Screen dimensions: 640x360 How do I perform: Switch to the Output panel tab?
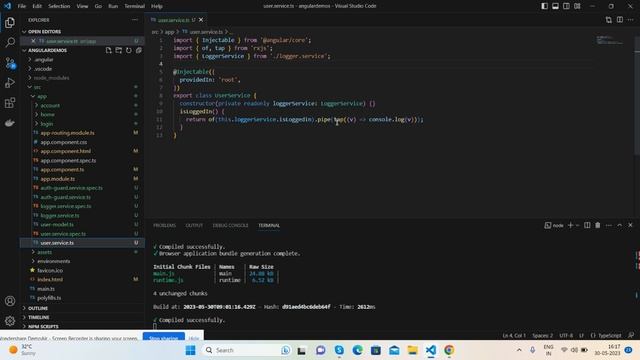pyautogui.click(x=194, y=225)
